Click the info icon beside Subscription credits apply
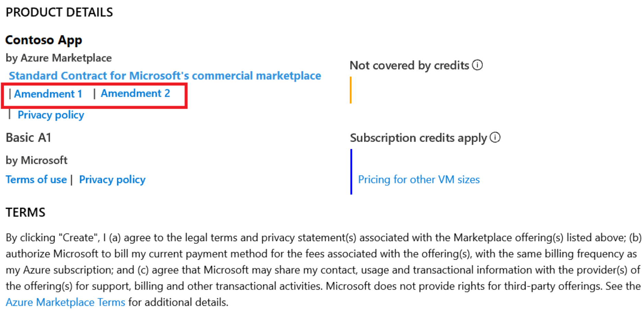This screenshot has height=311, width=644. click(495, 137)
